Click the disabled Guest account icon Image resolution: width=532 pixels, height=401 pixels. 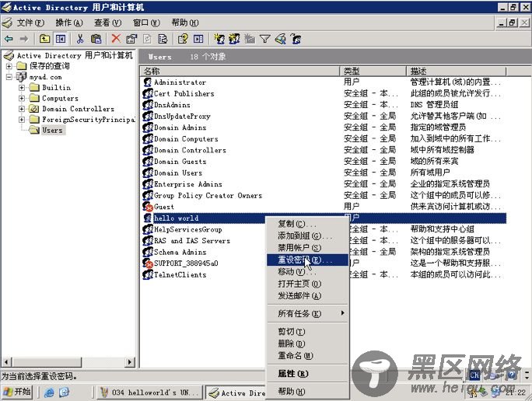click(148, 207)
